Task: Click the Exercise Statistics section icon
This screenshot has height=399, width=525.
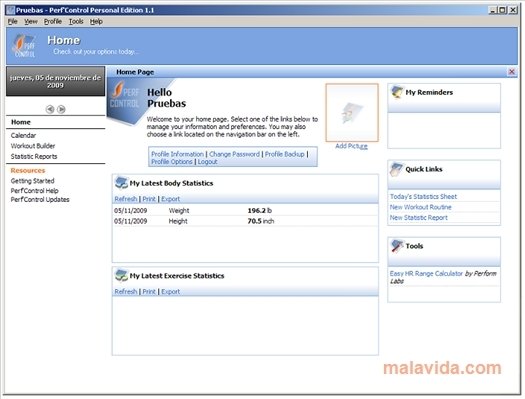Action: click(x=121, y=275)
